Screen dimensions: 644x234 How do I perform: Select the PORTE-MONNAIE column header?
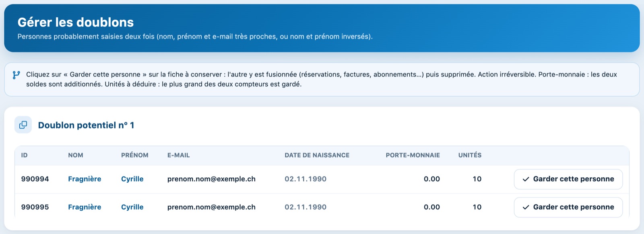point(413,155)
